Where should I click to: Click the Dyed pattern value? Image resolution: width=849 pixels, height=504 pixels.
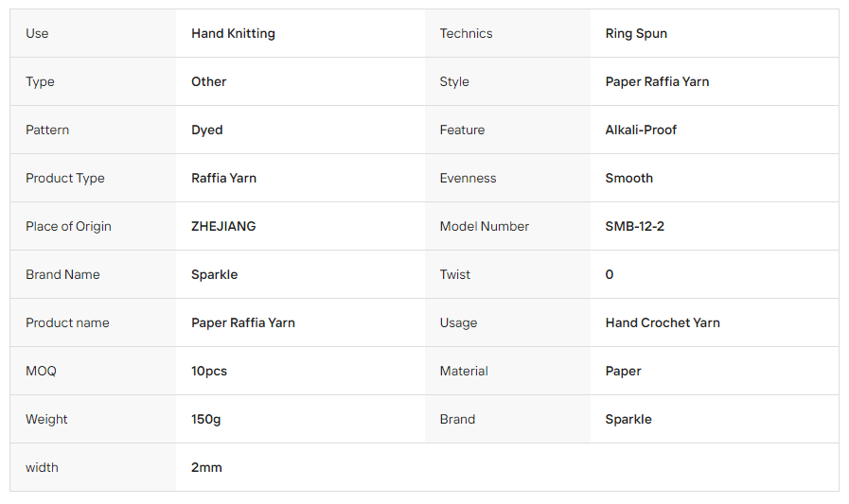tap(207, 130)
